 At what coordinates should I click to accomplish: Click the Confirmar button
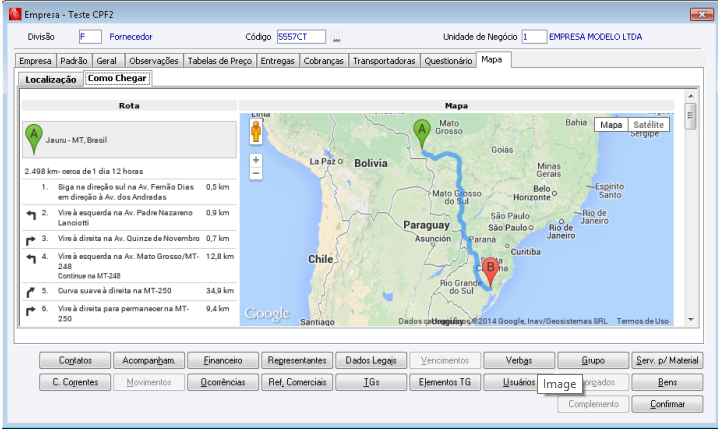[667, 404]
